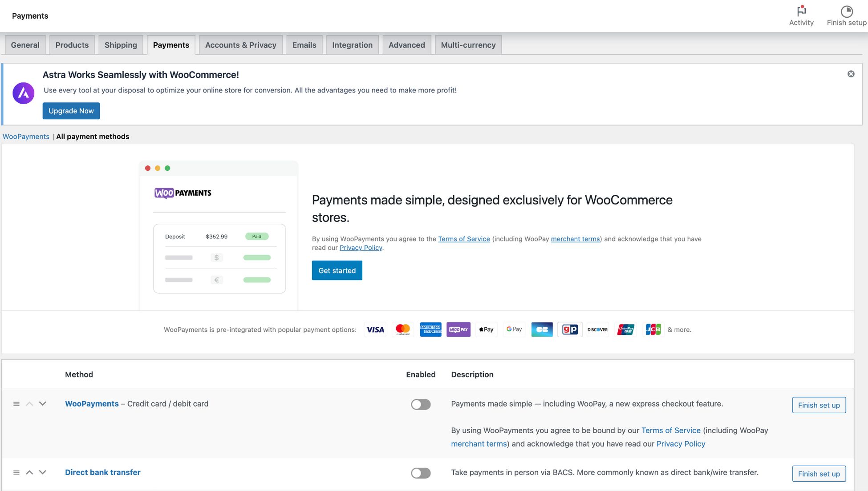
Task: Click the "Description" column header
Action: point(472,374)
